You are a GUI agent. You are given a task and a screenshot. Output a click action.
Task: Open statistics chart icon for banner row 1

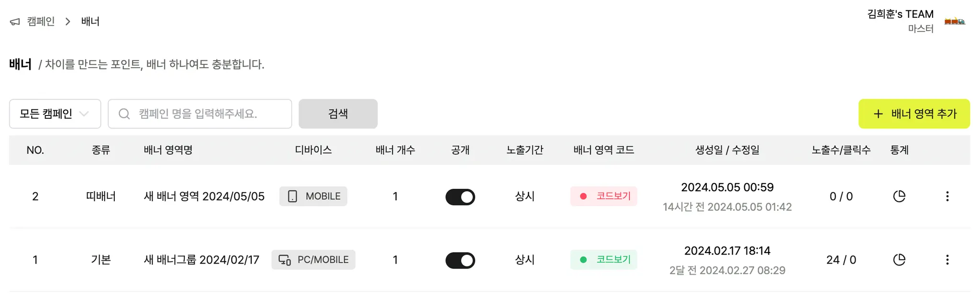click(899, 260)
